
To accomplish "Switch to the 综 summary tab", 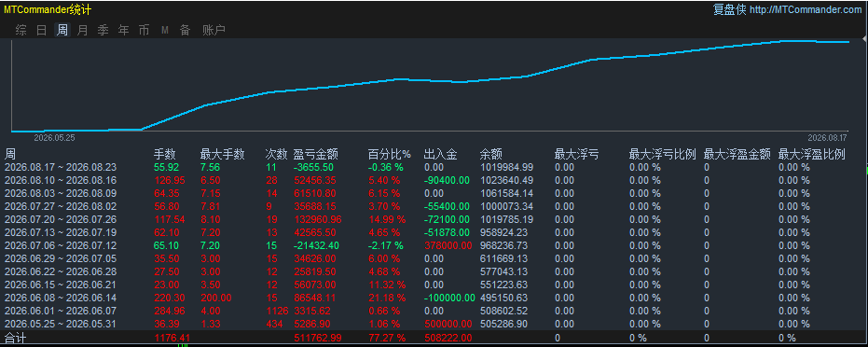I will (21, 31).
